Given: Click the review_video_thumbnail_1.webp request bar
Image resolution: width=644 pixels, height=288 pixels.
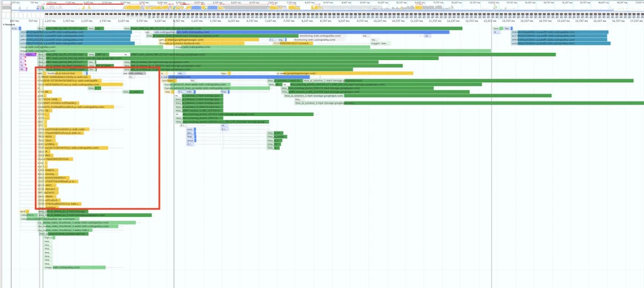Looking at the screenshot, I should click(x=80, y=230).
